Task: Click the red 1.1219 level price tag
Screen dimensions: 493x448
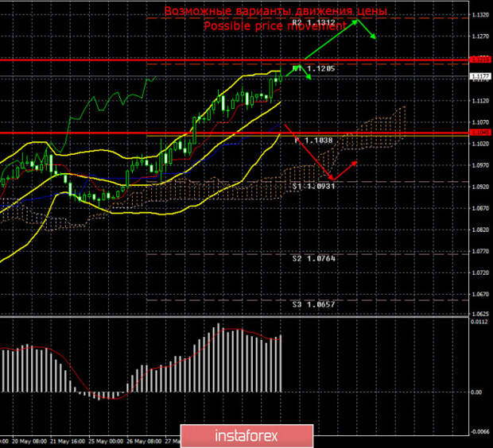Action: pyautogui.click(x=479, y=60)
